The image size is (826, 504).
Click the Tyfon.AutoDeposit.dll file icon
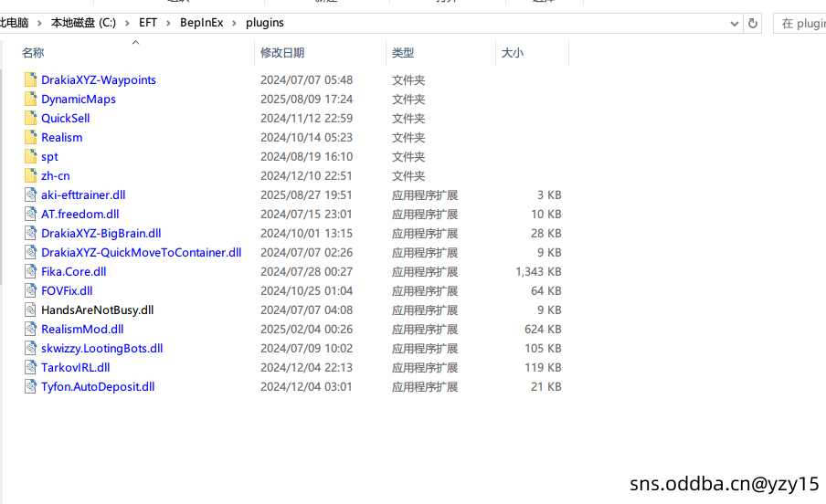(x=30, y=386)
